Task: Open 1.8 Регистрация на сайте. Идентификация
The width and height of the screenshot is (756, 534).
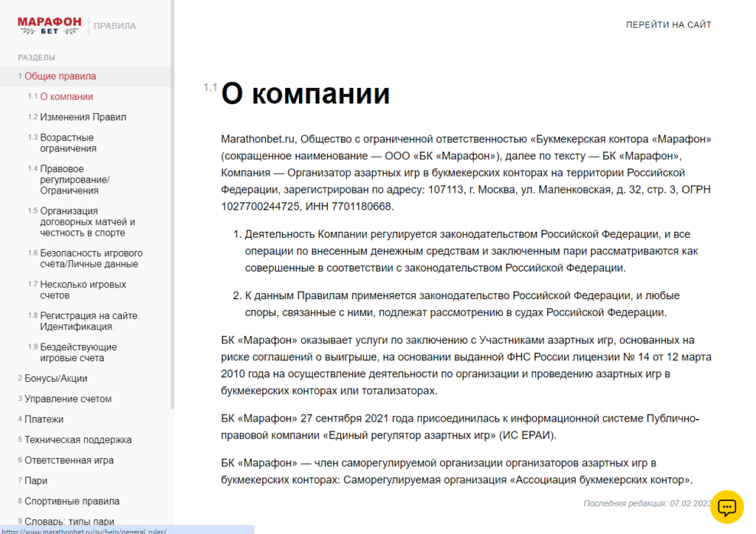Action: pyautogui.click(x=89, y=321)
